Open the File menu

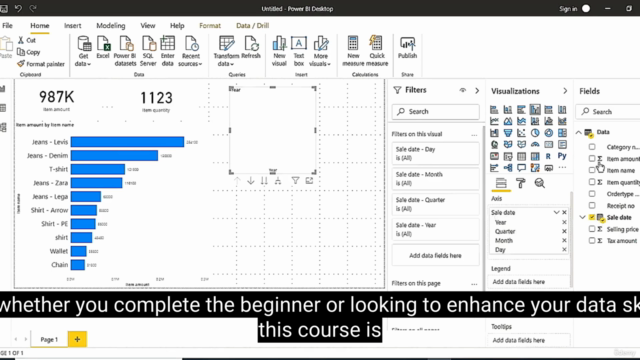pos(7,25)
